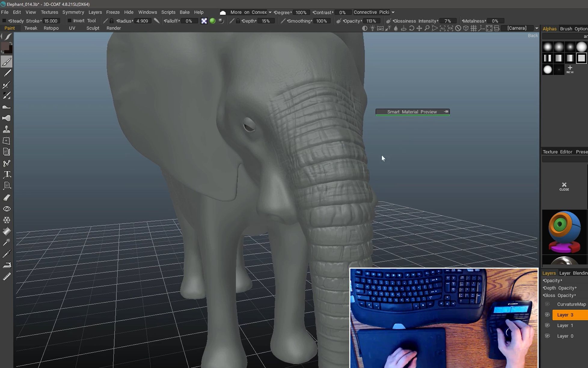Click the CLOSE button in the Texture Editor panel

564,186
